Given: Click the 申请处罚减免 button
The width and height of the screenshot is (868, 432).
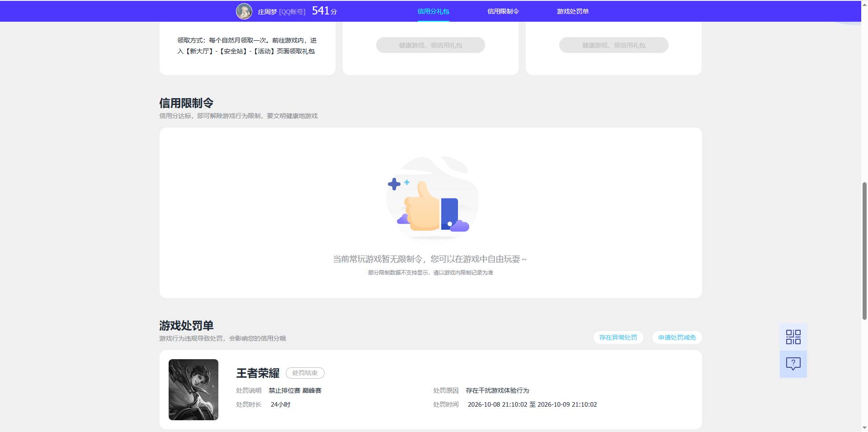Looking at the screenshot, I should (x=677, y=337).
